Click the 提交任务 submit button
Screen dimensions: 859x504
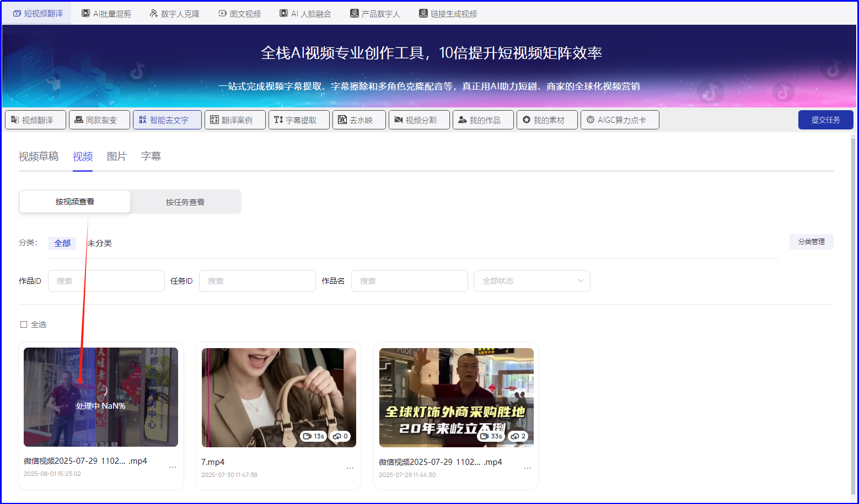[825, 120]
